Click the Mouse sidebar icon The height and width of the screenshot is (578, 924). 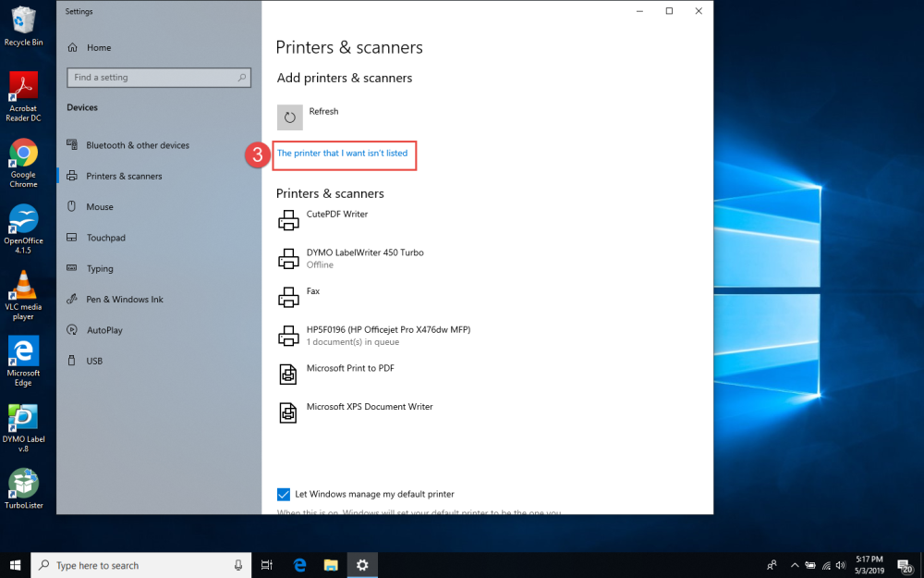(72, 206)
